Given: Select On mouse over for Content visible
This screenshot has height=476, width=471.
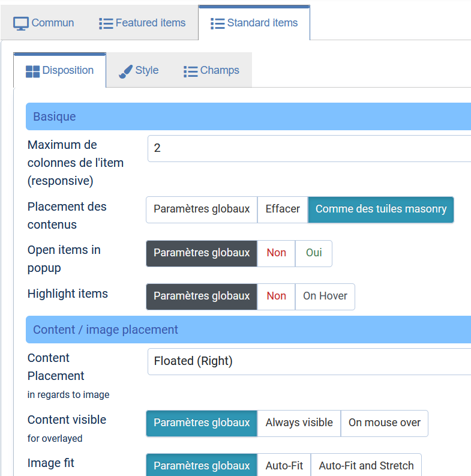Looking at the screenshot, I should [x=385, y=423].
